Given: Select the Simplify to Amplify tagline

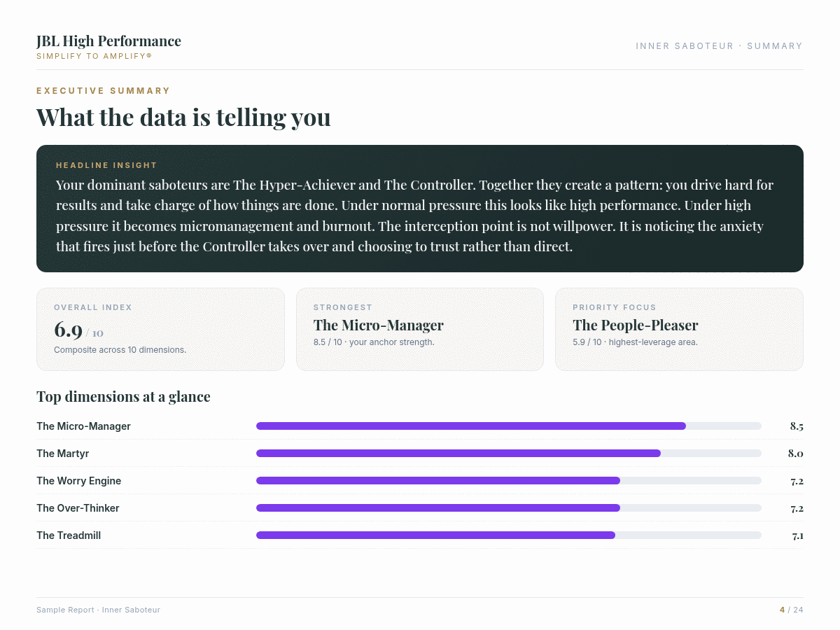Looking at the screenshot, I should (x=94, y=56).
